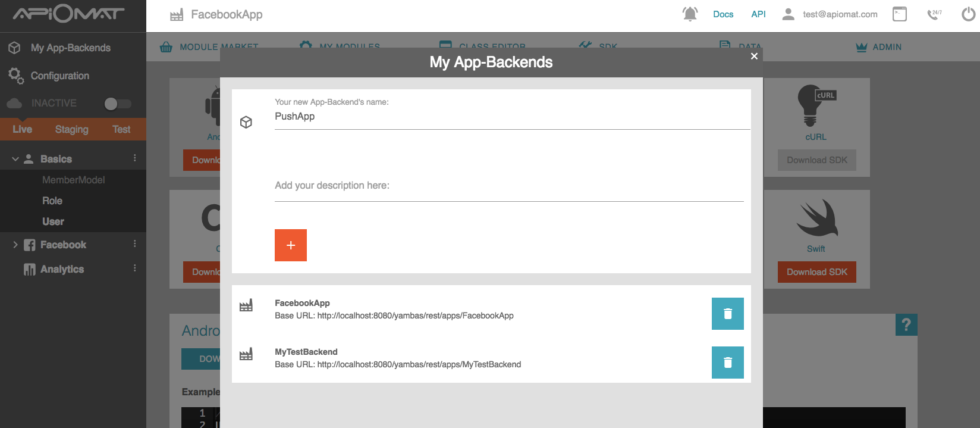Click the 24/7 phone support icon
Image resolution: width=980 pixels, height=428 pixels.
tap(934, 14)
